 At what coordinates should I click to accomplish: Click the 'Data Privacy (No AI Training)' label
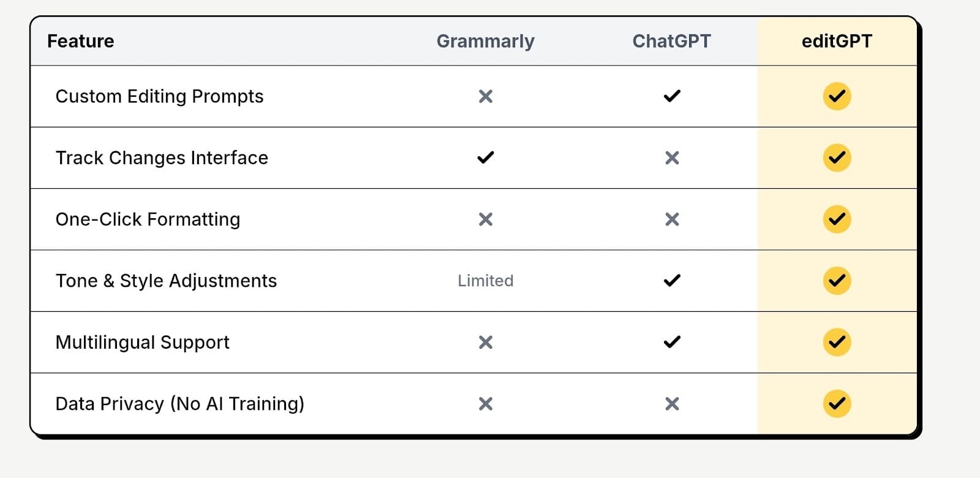coord(179,404)
